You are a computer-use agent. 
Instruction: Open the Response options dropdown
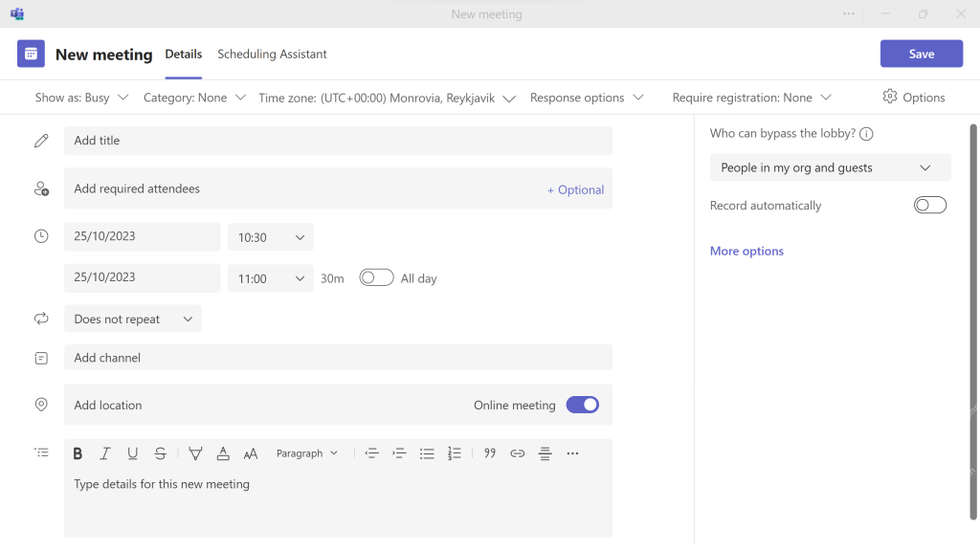(587, 98)
